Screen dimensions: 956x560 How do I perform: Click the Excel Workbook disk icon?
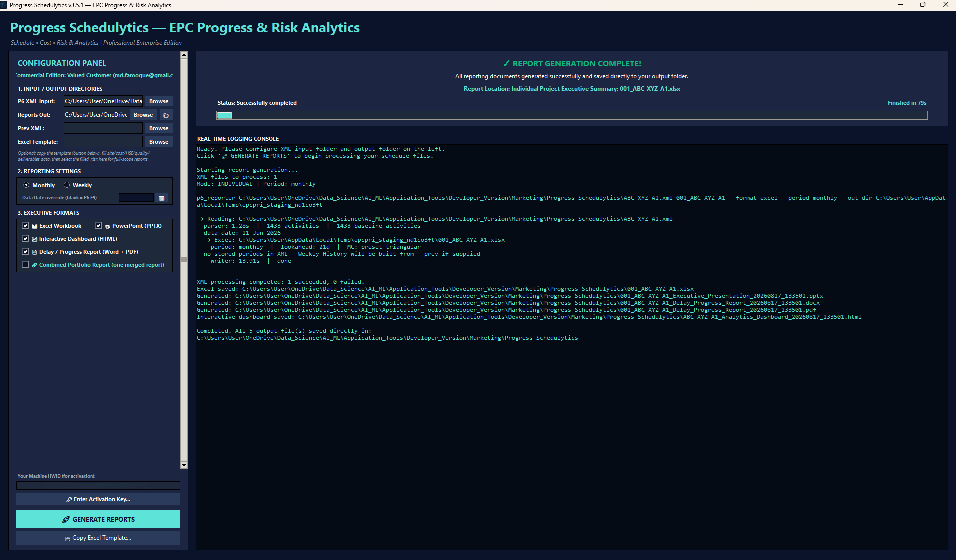pos(35,226)
